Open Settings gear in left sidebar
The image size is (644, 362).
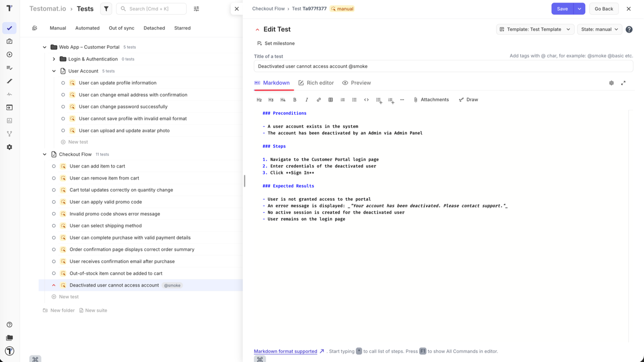9,147
